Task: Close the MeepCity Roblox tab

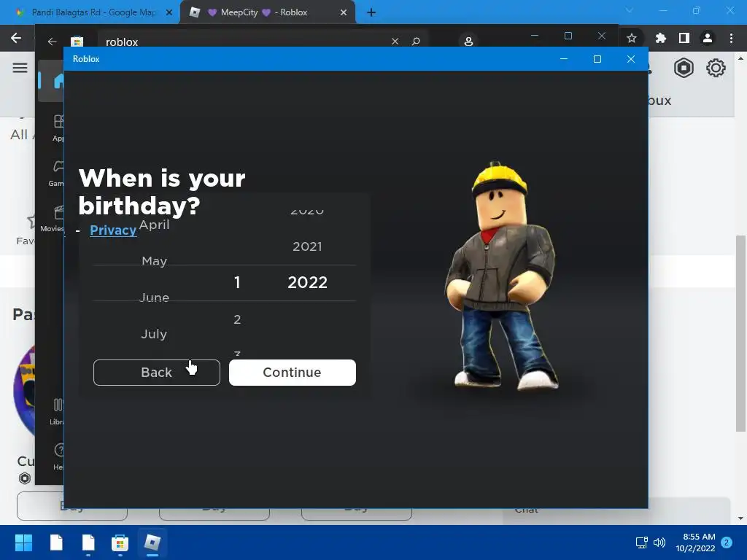Action: [344, 13]
